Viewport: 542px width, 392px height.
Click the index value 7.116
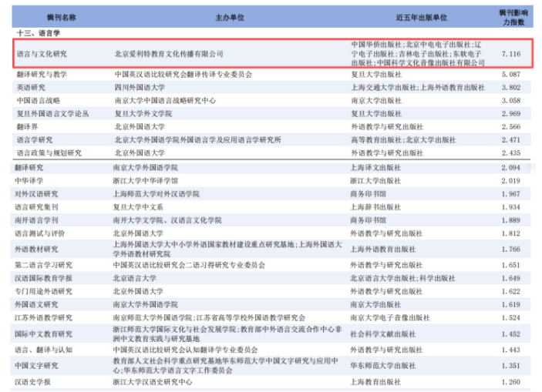click(511, 54)
